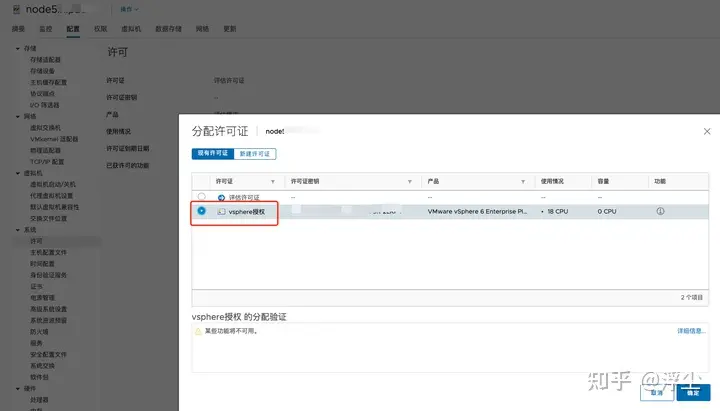This screenshot has width=720, height=411.
Task: Select the highlighted 许可 sidebar item
Action: tap(36, 241)
